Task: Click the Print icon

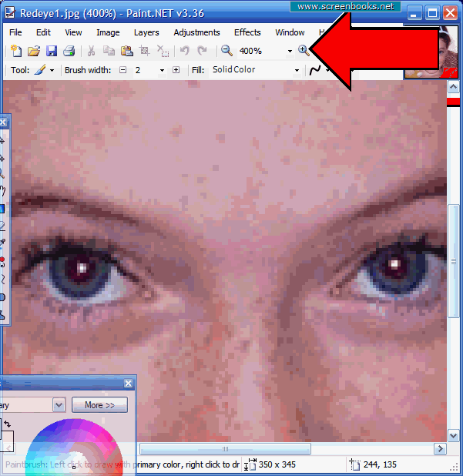Action: (x=69, y=51)
